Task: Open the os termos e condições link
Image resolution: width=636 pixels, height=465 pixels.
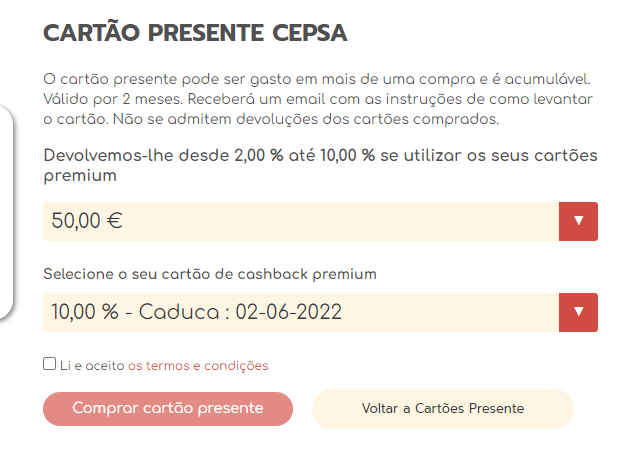Action: [x=198, y=366]
